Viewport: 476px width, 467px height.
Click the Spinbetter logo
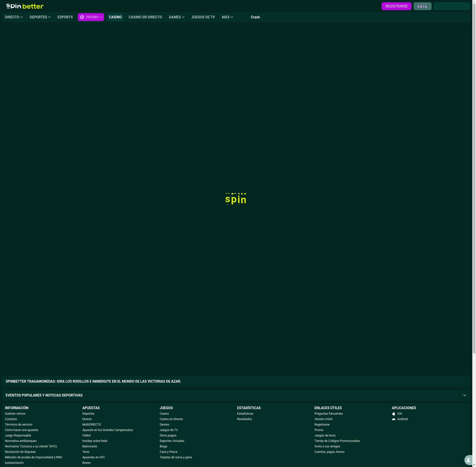tap(25, 6)
